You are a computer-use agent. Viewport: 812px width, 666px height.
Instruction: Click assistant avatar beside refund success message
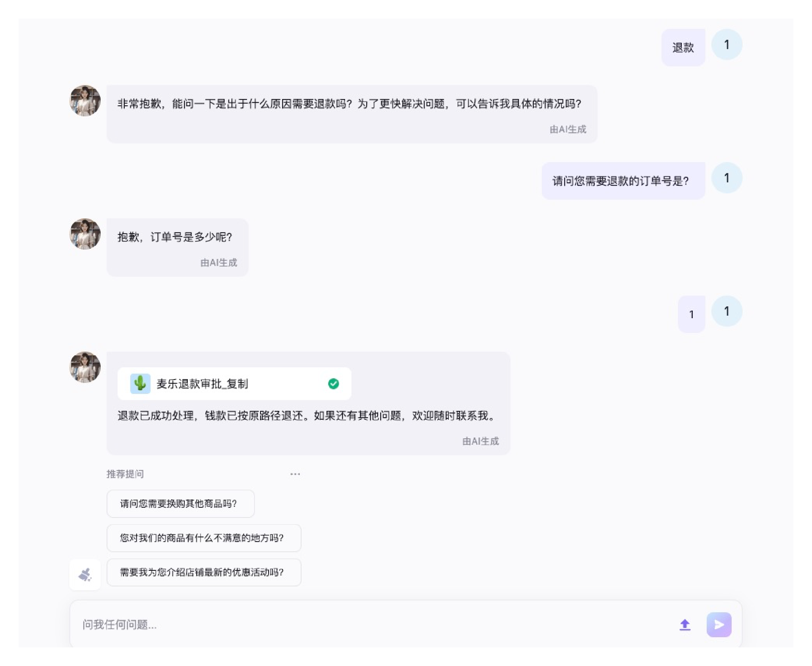click(85, 367)
